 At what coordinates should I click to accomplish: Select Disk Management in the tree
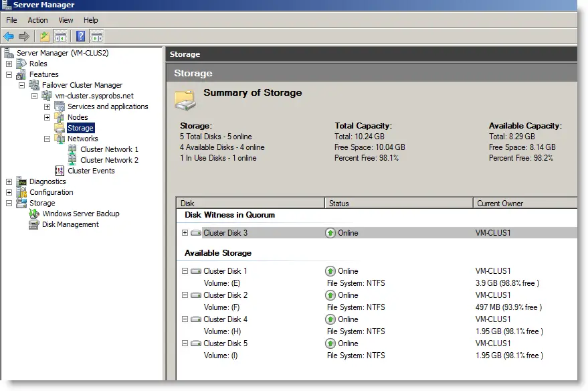click(x=70, y=224)
